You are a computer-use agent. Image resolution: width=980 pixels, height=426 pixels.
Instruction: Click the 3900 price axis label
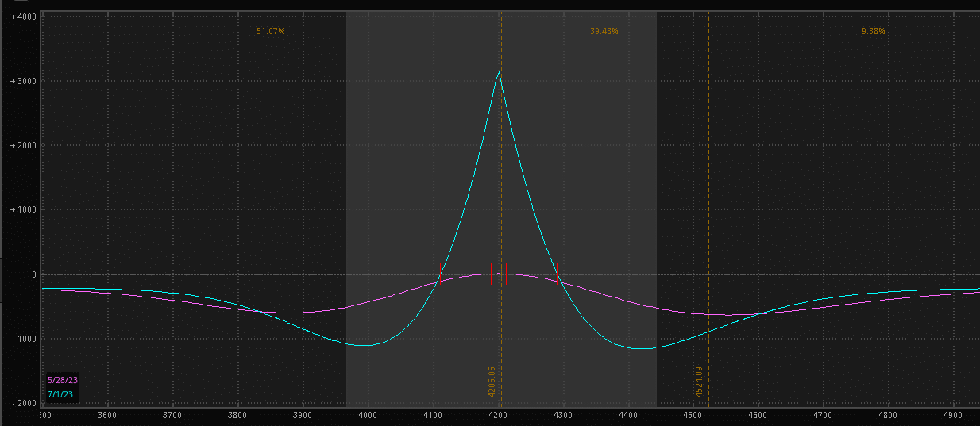(x=303, y=414)
